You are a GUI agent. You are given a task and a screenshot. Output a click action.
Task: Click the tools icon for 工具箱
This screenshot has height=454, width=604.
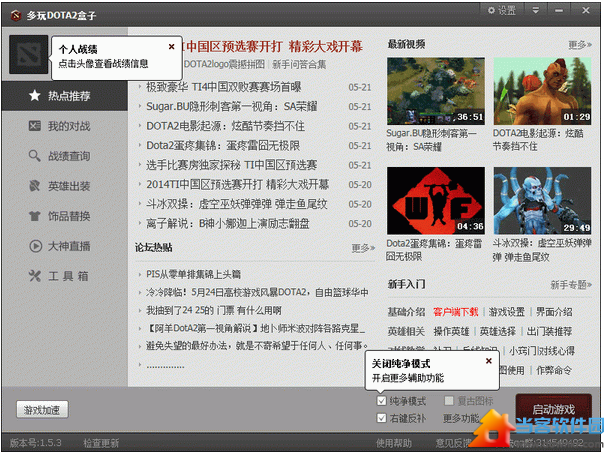point(35,276)
